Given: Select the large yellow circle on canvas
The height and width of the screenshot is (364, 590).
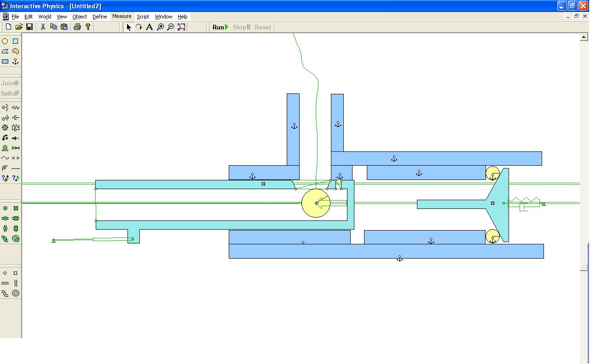Looking at the screenshot, I should coord(310,209).
